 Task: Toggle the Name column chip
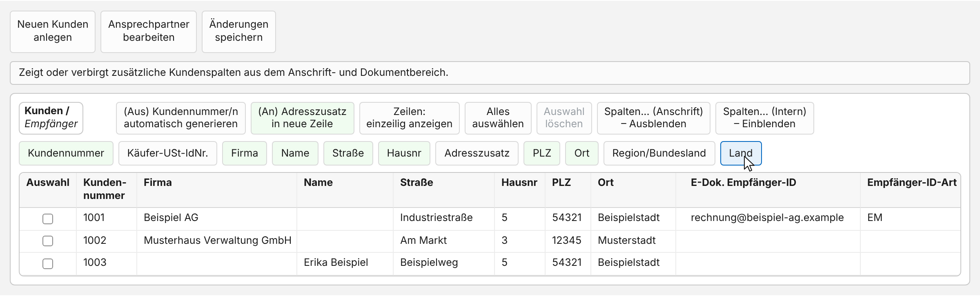[295, 153]
